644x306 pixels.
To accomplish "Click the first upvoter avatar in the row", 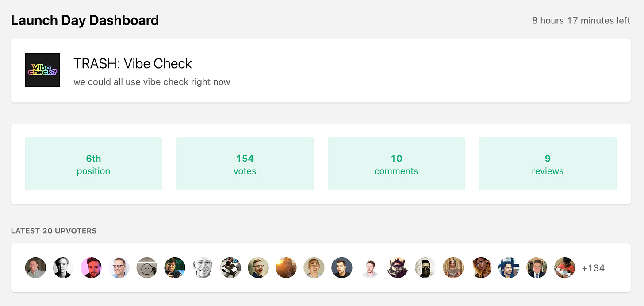I will (x=35, y=268).
